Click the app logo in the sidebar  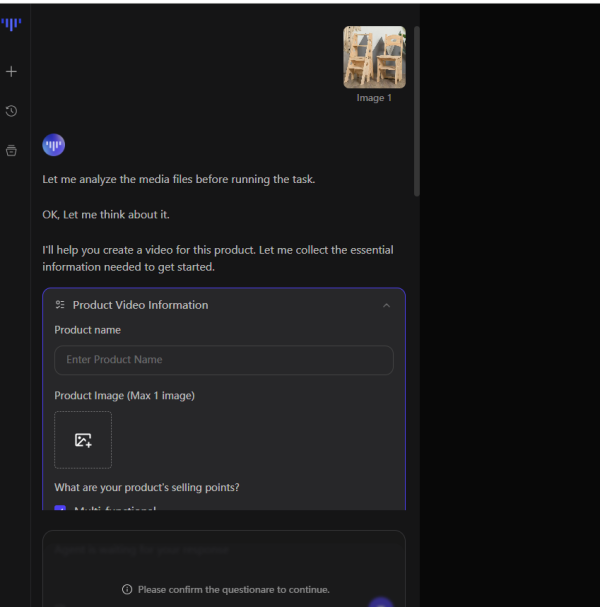[11, 24]
